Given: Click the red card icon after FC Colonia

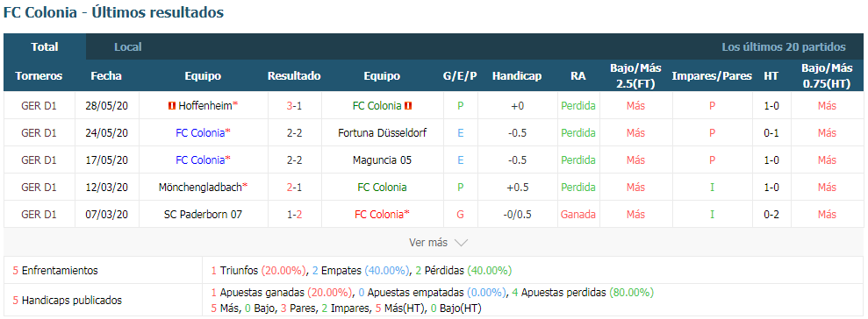Looking at the screenshot, I should point(408,105).
